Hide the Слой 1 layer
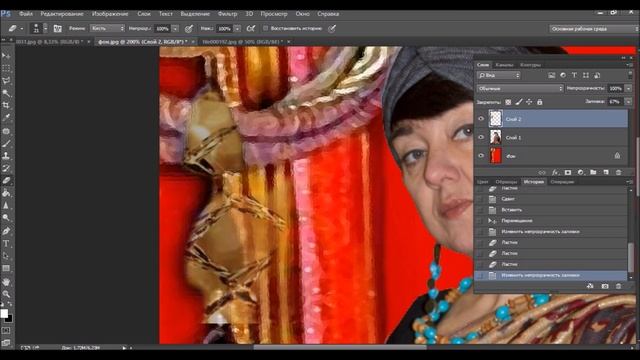Viewport: 640px width, 360px height. pyautogui.click(x=481, y=137)
